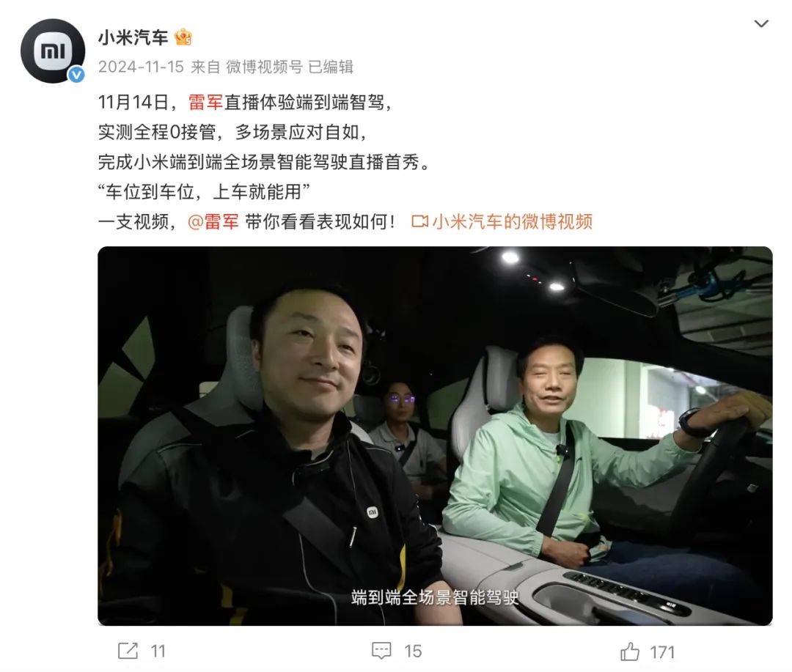Click the comment bubble icon
Image resolution: width=792 pixels, height=672 pixels.
pos(381,651)
